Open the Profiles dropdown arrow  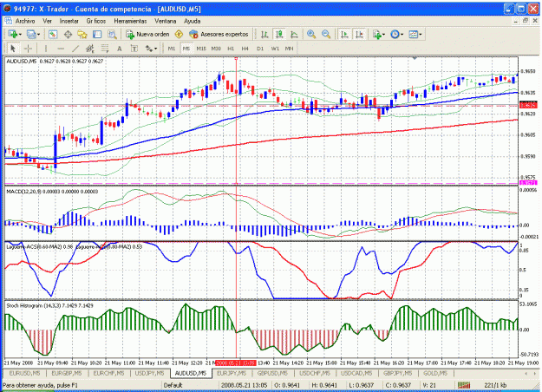point(38,35)
